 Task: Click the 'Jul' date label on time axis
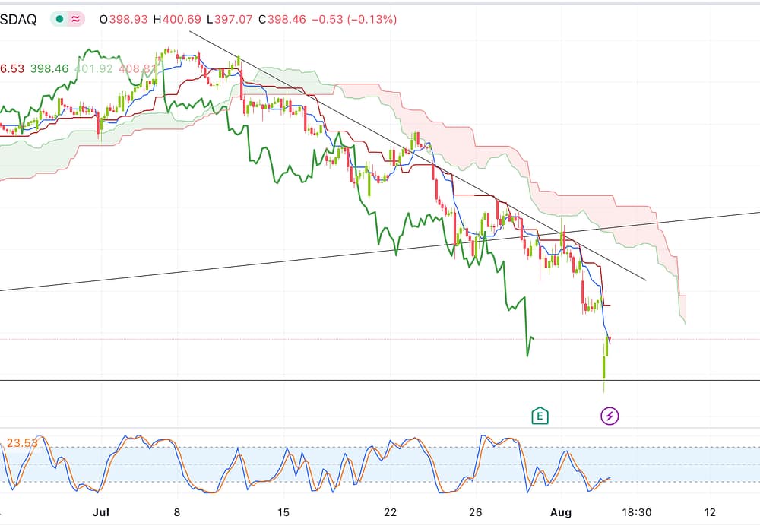[x=100, y=511]
